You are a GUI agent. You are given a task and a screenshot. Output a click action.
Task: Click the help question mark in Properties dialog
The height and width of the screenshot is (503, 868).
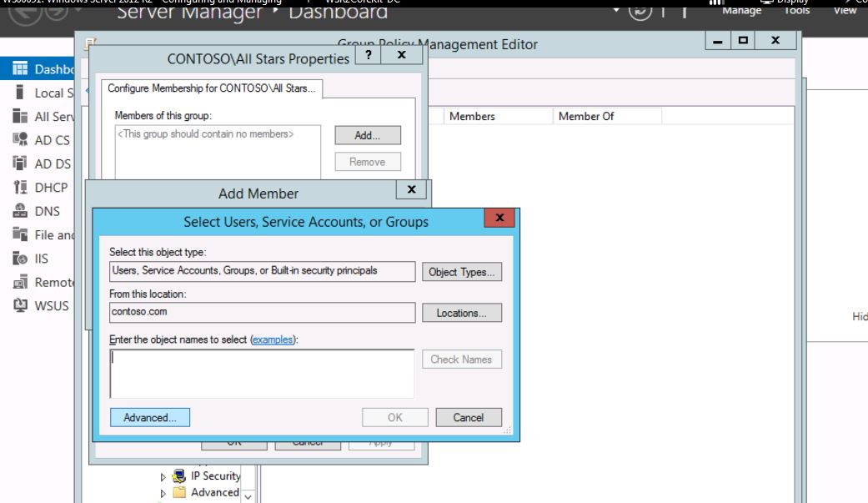tap(368, 55)
